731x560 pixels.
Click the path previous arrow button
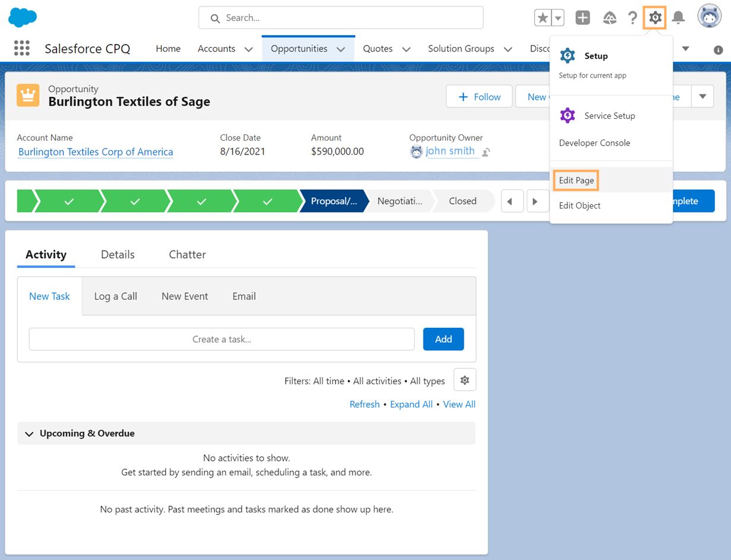click(512, 201)
